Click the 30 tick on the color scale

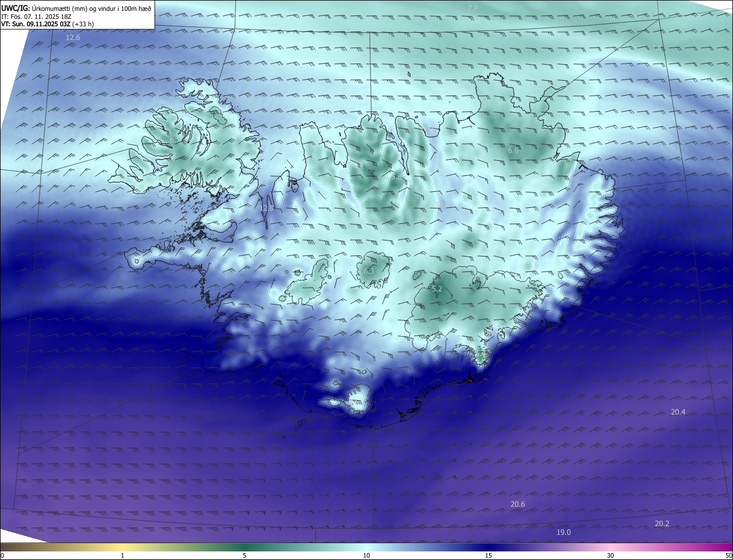[x=610, y=555]
